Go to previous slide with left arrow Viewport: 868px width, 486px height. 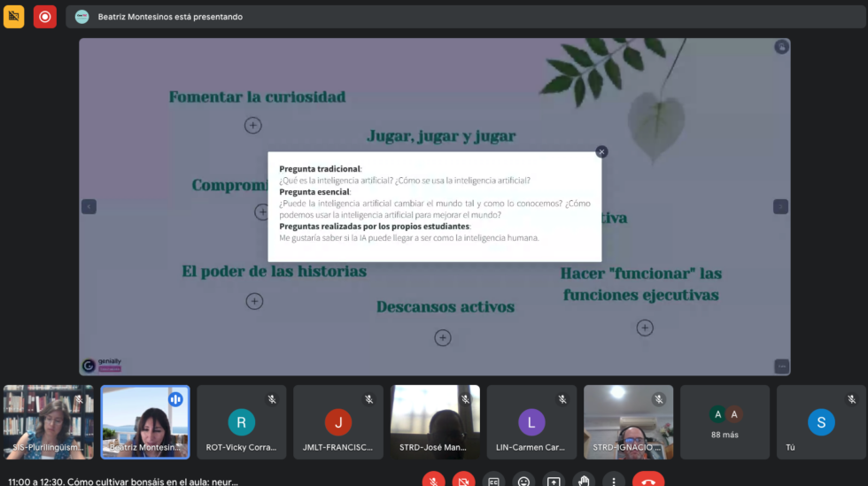tap(89, 206)
